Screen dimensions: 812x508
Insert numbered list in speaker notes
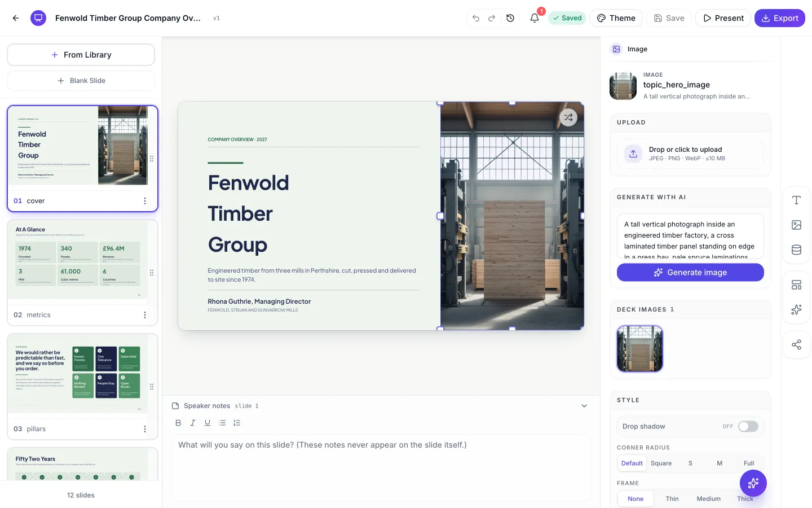coord(237,423)
